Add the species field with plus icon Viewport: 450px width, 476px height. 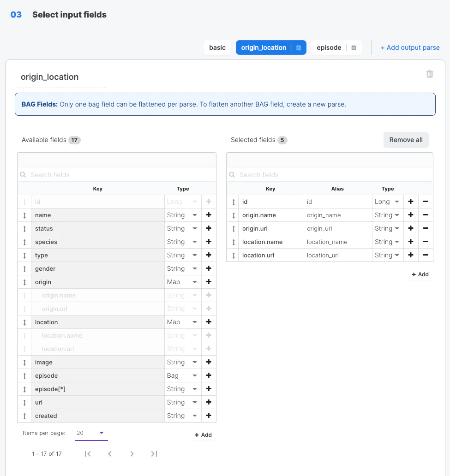click(x=209, y=242)
